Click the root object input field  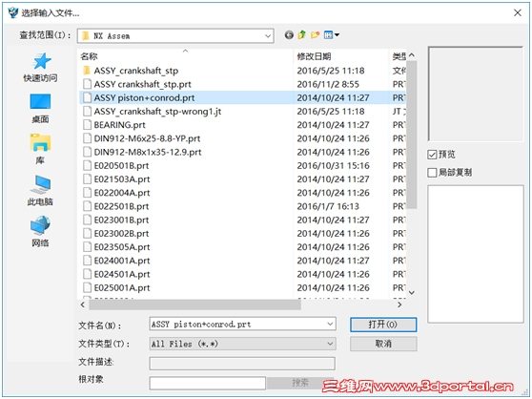pyautogui.click(x=207, y=383)
